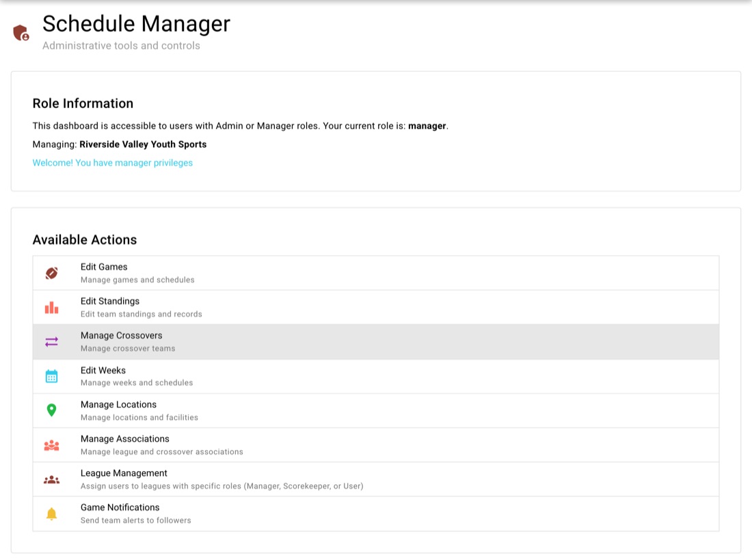Go to Edit Weeks
The image size is (752, 560).
pyautogui.click(x=376, y=376)
